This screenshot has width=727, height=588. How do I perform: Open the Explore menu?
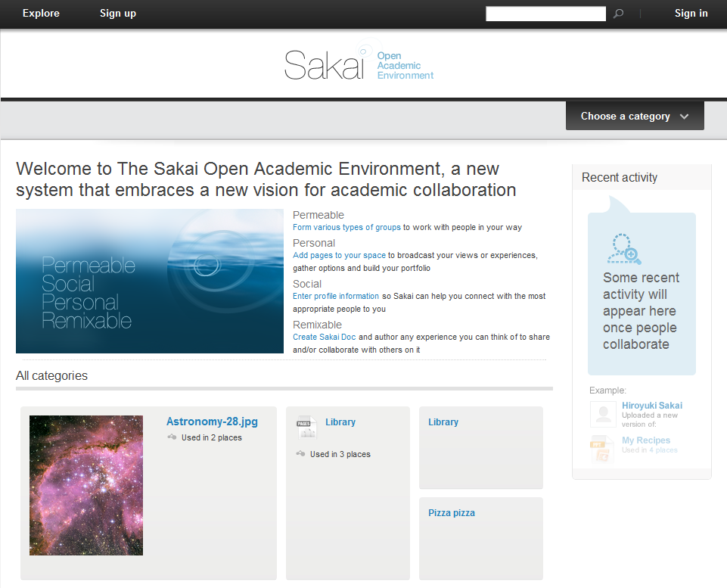[x=41, y=13]
